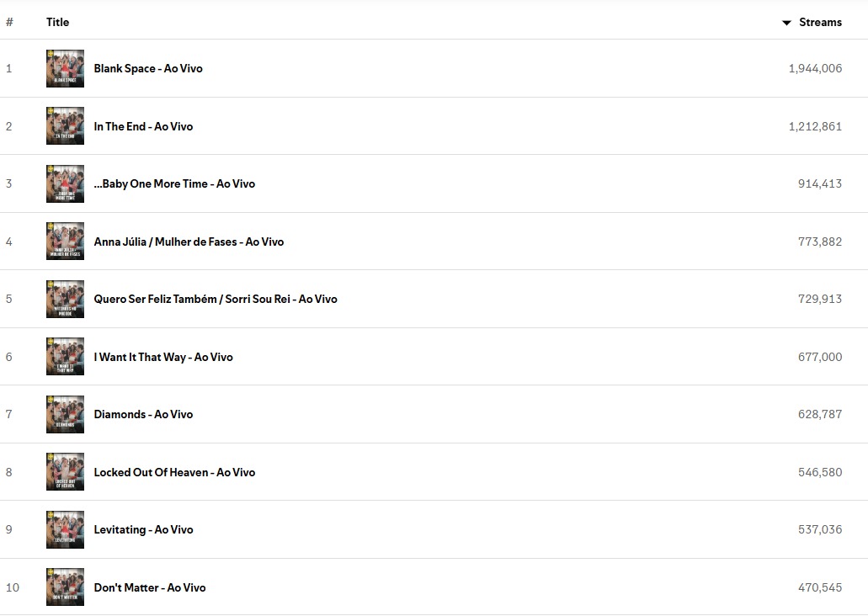This screenshot has height=616, width=868.
Task: Open the In The End - Ao Vivo title
Action: coord(143,126)
